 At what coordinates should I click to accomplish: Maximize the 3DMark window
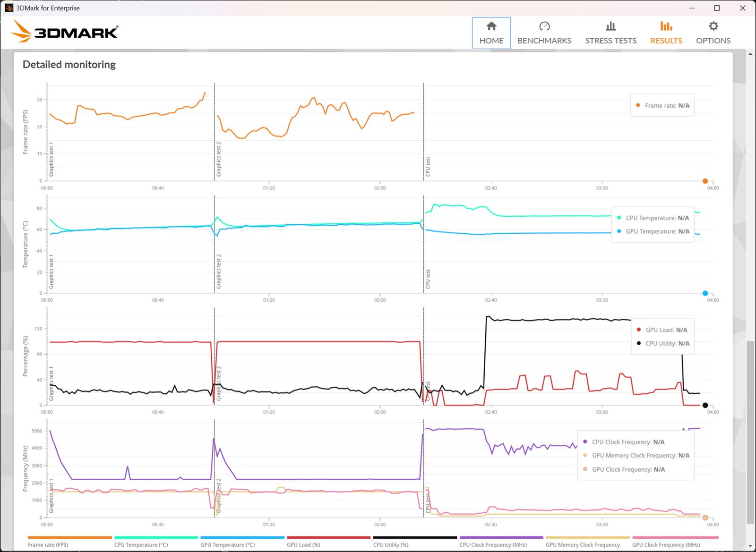(717, 8)
